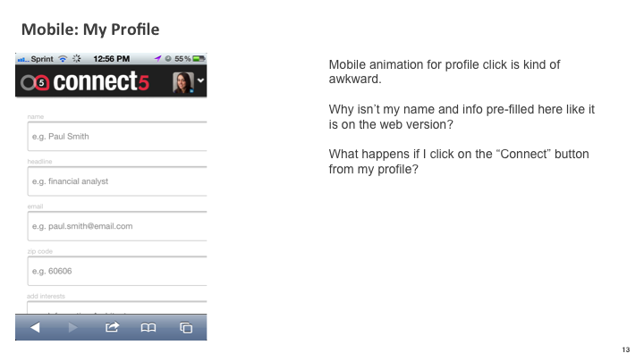Screen dimensions: 644x362
Task: Tap the Safari back arrow
Action: click(x=35, y=327)
